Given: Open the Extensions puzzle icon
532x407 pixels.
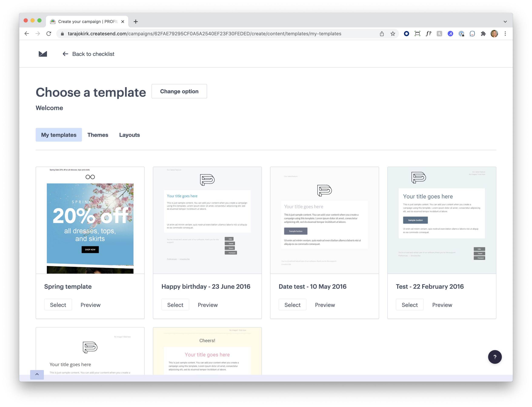Looking at the screenshot, I should [x=483, y=34].
